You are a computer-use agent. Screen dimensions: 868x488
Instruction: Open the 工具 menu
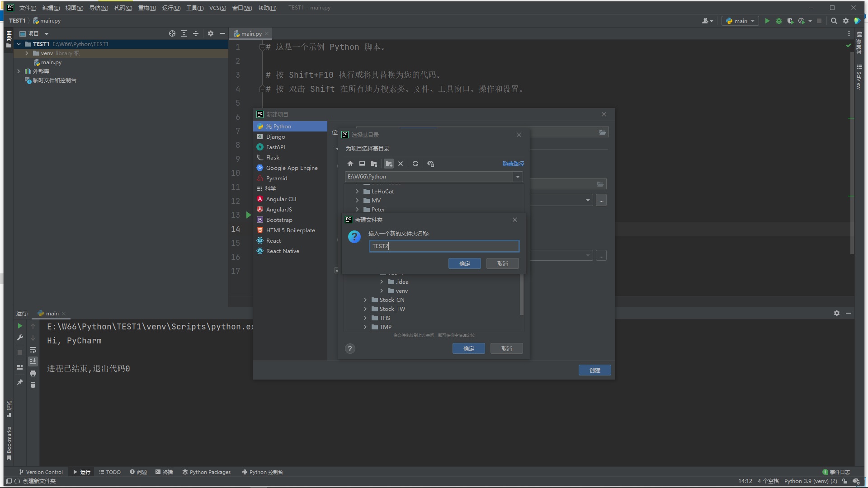(x=195, y=8)
